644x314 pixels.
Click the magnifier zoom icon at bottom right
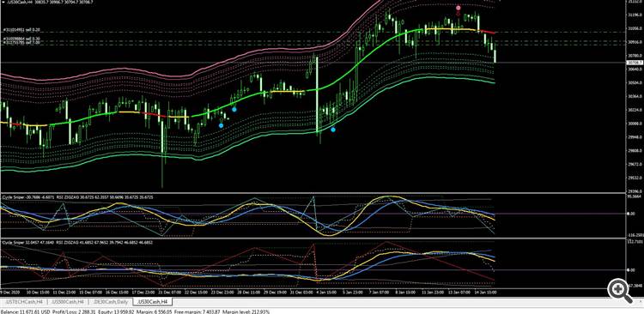tap(620, 290)
